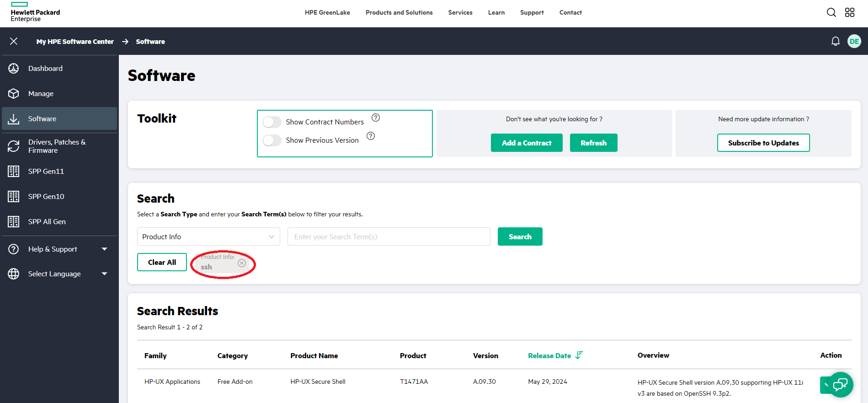
Task: Click the search terms input field
Action: point(389,236)
